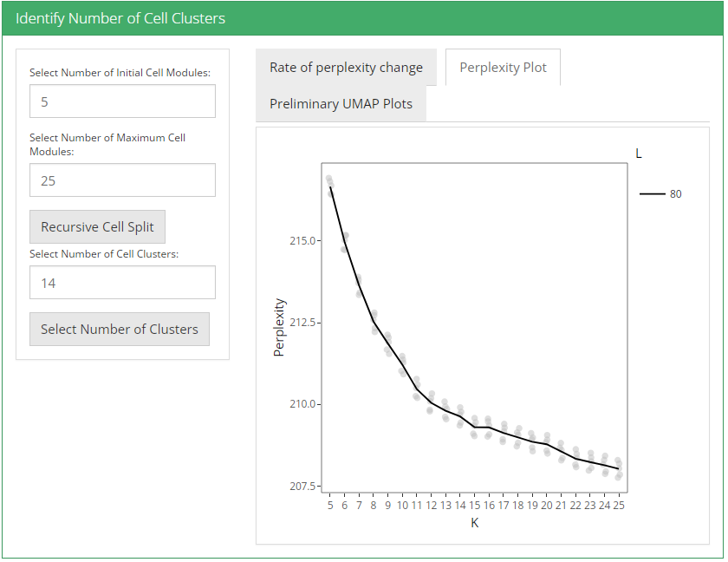Click the Identify Number of Cell Clusters header

(120, 18)
